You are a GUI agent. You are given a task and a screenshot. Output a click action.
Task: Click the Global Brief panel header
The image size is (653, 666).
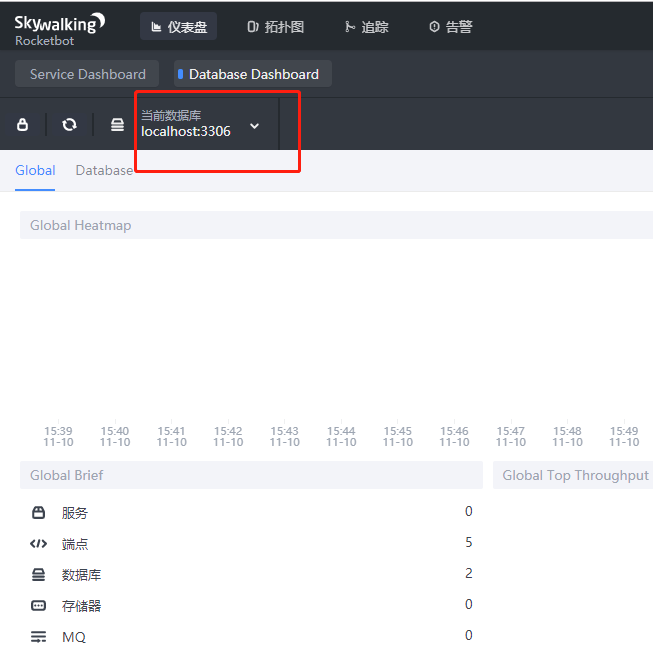[251, 475]
